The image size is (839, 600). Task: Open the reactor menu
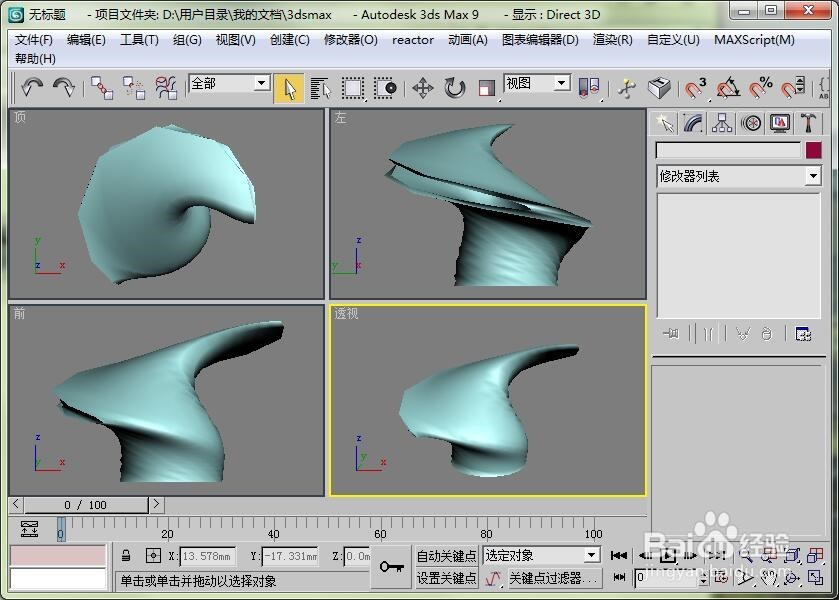click(x=413, y=40)
